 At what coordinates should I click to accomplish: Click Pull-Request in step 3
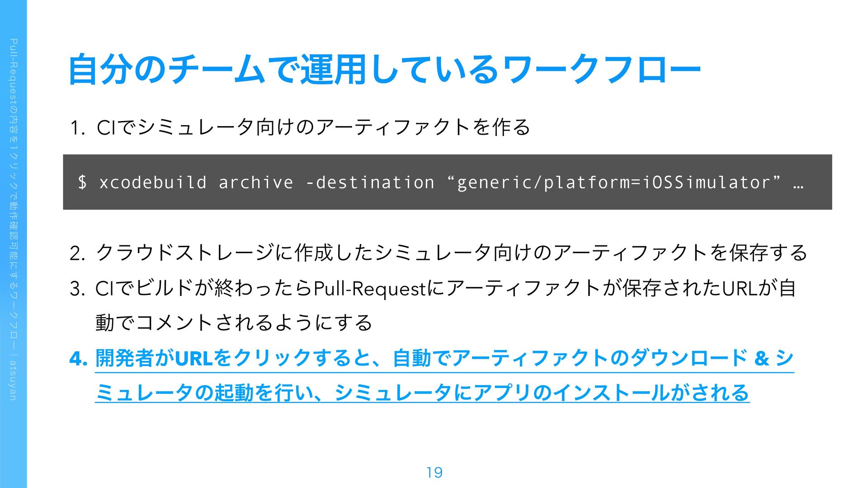(369, 289)
